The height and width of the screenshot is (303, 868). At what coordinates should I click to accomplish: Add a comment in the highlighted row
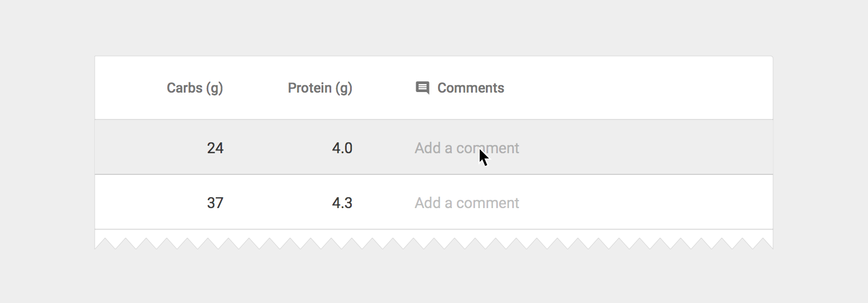pyautogui.click(x=467, y=148)
